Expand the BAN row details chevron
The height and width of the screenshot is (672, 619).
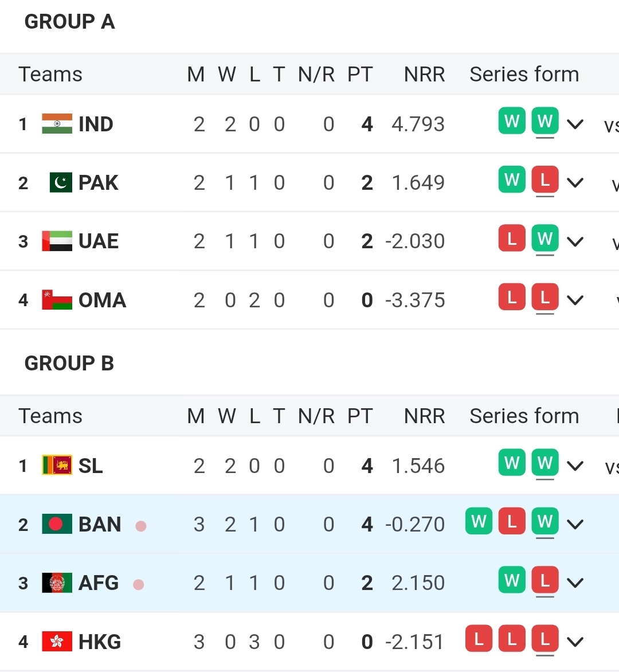point(575,524)
